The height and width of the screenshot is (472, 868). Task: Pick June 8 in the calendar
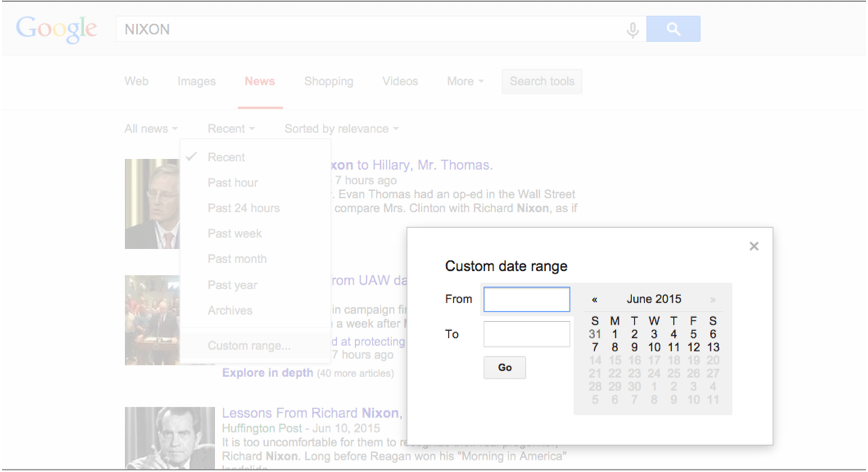click(614, 347)
